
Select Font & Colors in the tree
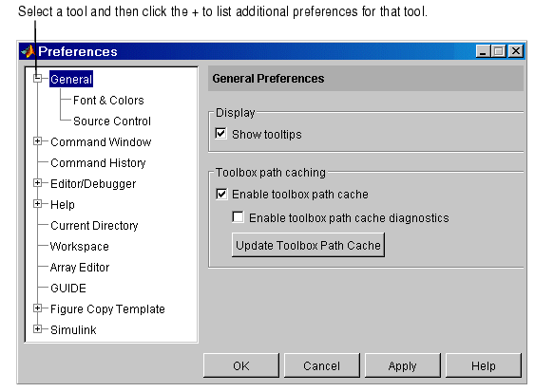(108, 101)
